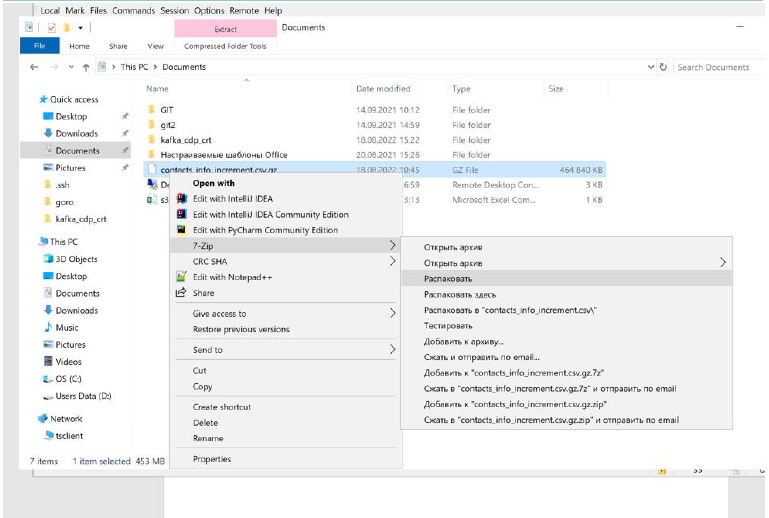Choose Properties from the context menu

click(211, 459)
